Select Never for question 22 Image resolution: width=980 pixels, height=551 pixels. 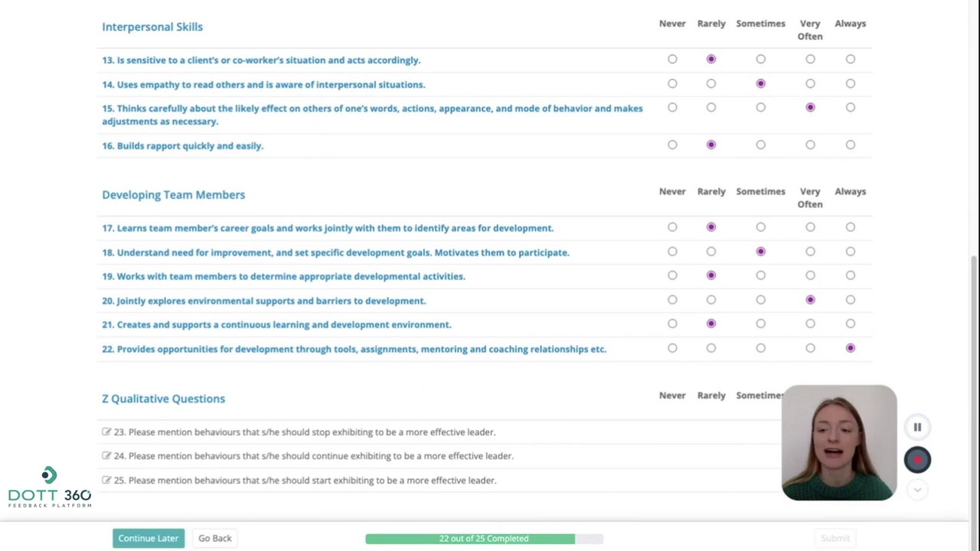tap(672, 348)
